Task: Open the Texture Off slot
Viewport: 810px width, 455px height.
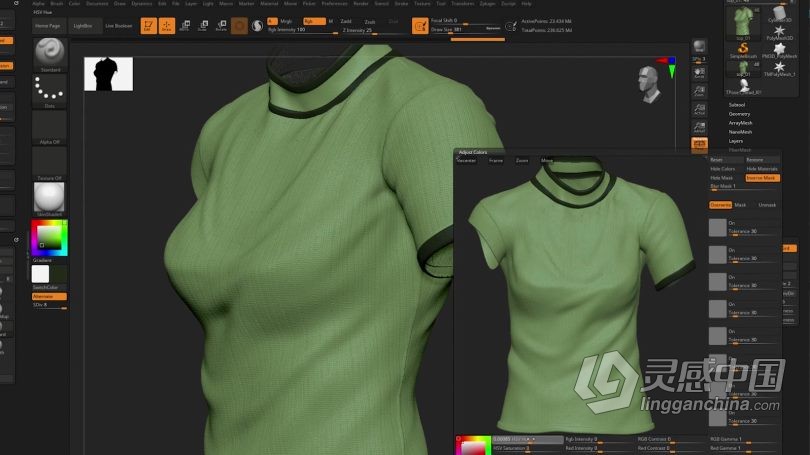Action: 50,164
